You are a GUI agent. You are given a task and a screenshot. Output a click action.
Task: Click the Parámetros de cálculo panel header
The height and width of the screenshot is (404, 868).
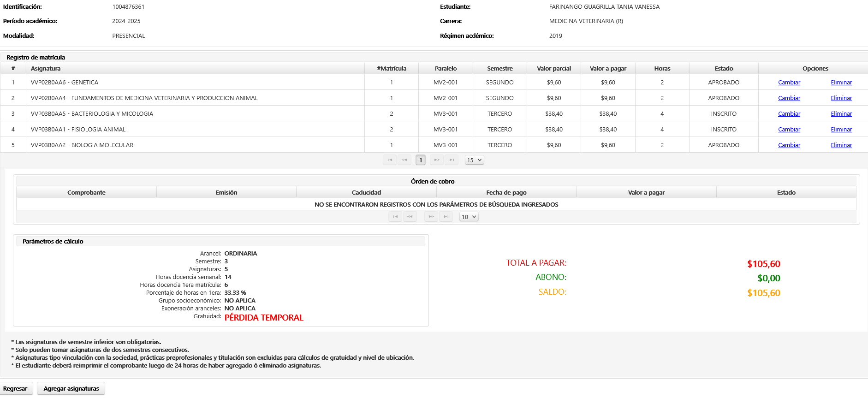(220, 241)
